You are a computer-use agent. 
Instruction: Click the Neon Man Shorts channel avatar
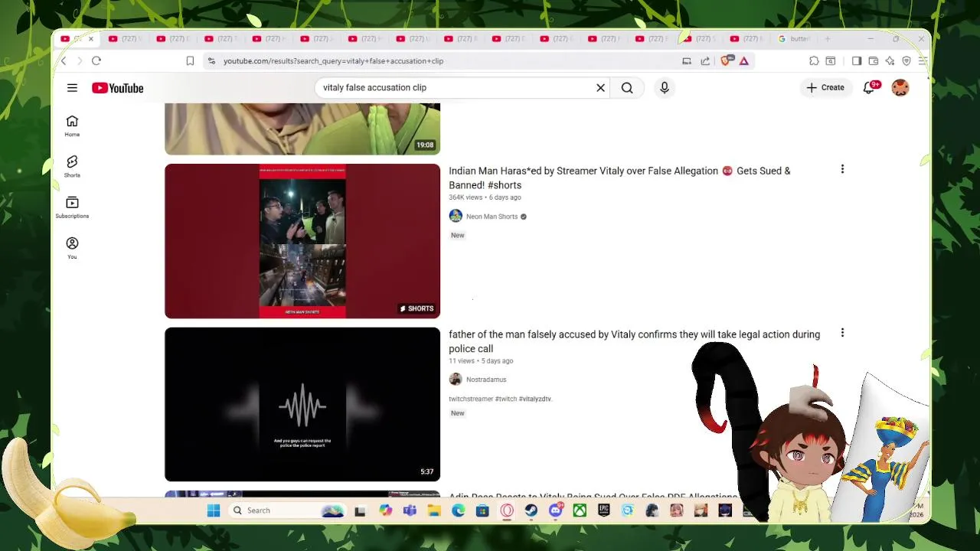(456, 217)
